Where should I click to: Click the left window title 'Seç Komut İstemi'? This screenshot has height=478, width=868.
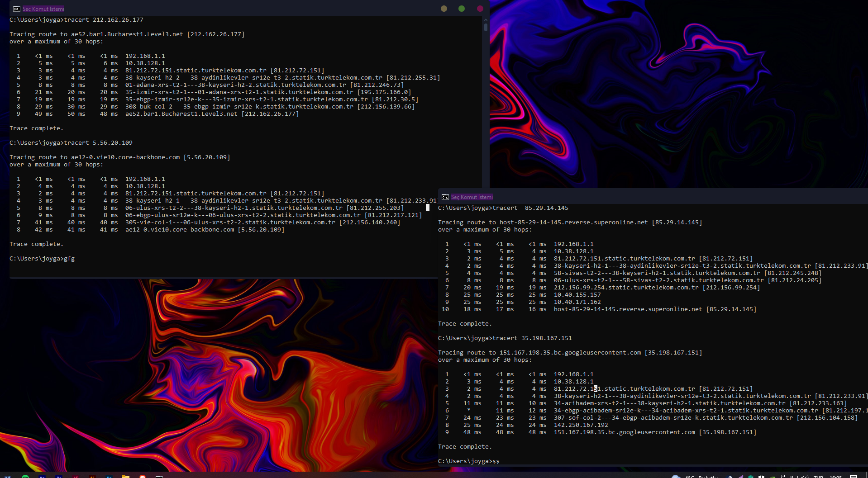click(x=43, y=9)
